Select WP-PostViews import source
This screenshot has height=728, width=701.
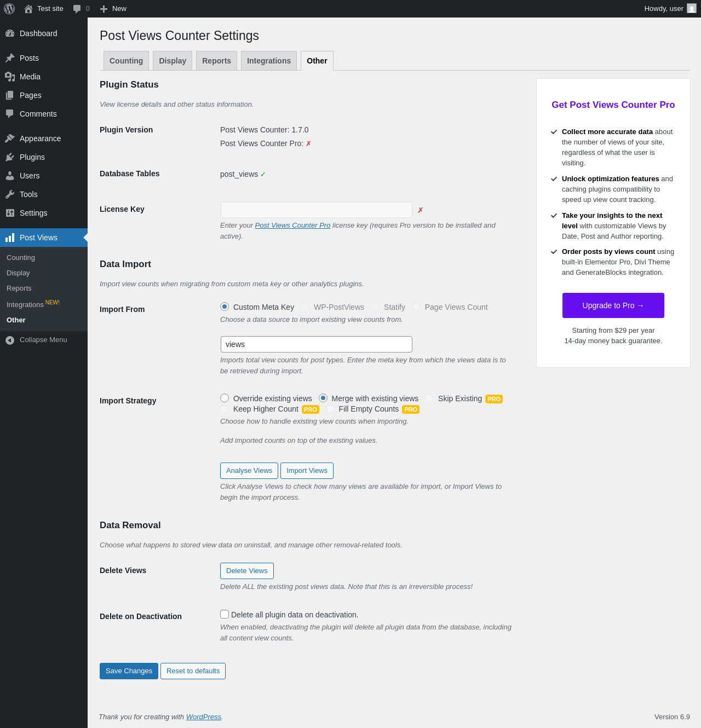tap(305, 307)
